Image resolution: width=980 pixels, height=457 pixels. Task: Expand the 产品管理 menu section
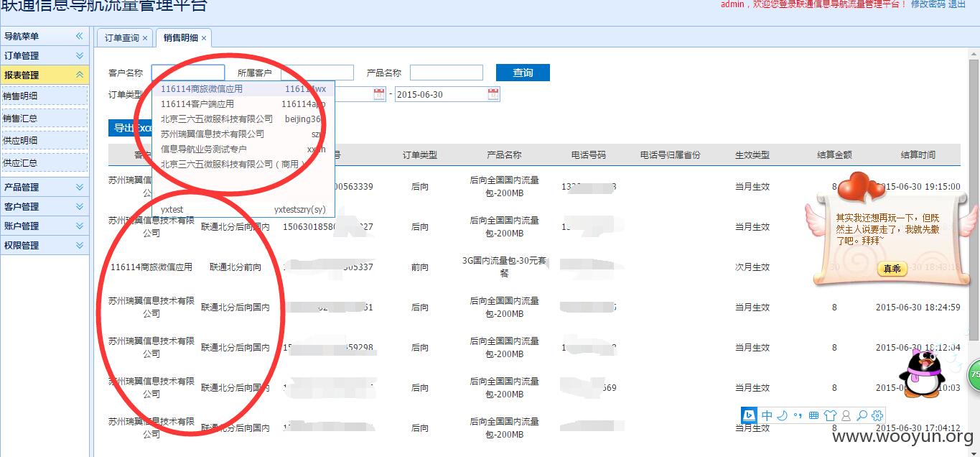pos(45,187)
